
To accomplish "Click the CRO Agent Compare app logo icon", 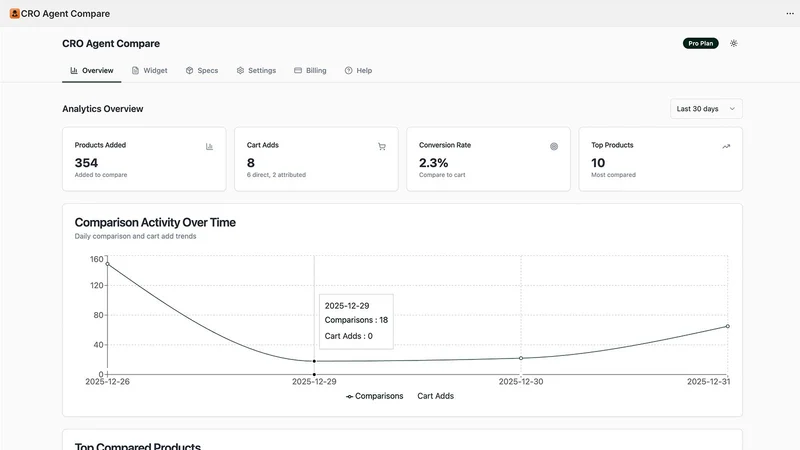I will pyautogui.click(x=15, y=14).
